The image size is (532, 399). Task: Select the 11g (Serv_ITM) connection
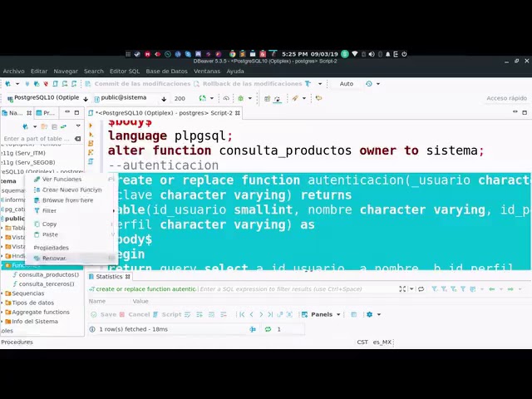tap(24, 153)
